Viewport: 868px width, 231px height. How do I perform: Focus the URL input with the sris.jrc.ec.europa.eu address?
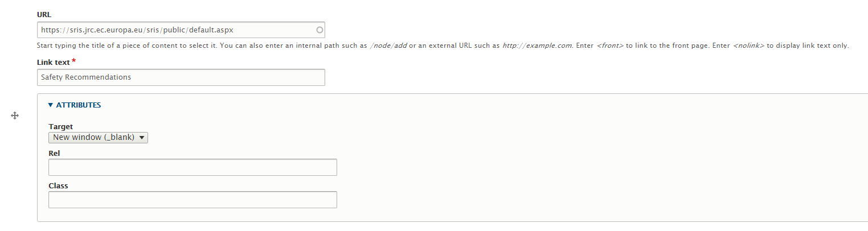(181, 30)
